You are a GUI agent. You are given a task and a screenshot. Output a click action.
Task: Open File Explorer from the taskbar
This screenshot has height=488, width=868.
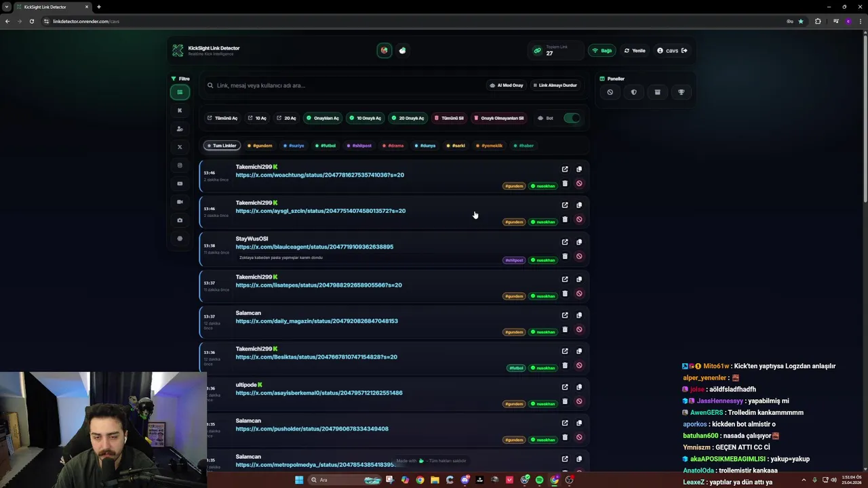435,480
